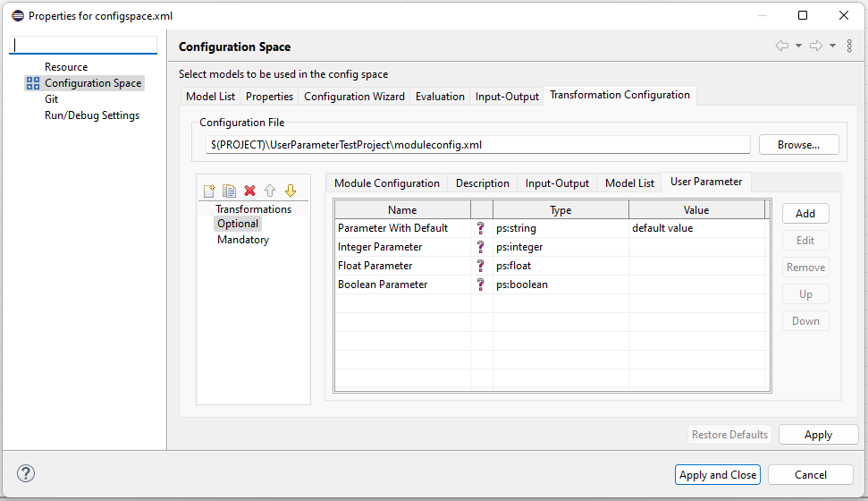Open the back navigation history dropdown
This screenshot has height=501, width=868.
tap(798, 47)
